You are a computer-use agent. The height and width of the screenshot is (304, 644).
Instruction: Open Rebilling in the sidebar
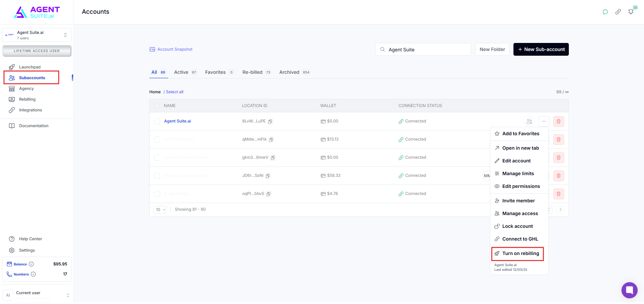click(x=27, y=99)
